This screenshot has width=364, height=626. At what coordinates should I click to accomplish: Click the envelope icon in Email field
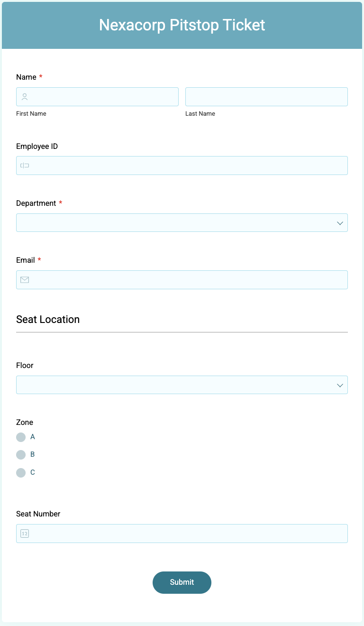point(25,280)
